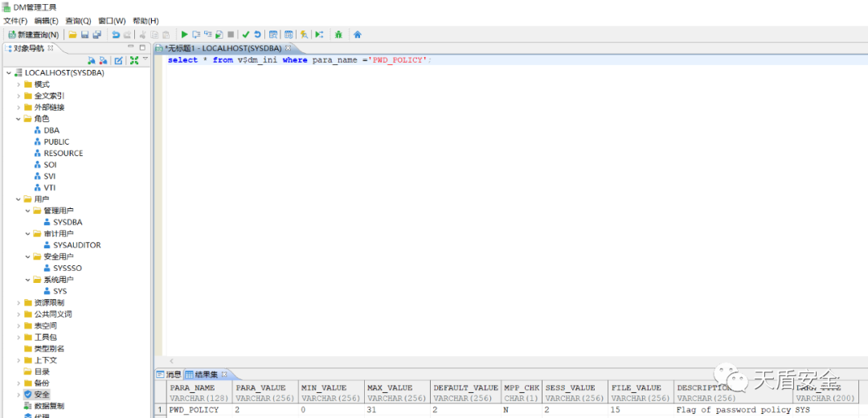
Task: Collapse the 角色 folder in the tree
Action: coord(18,119)
